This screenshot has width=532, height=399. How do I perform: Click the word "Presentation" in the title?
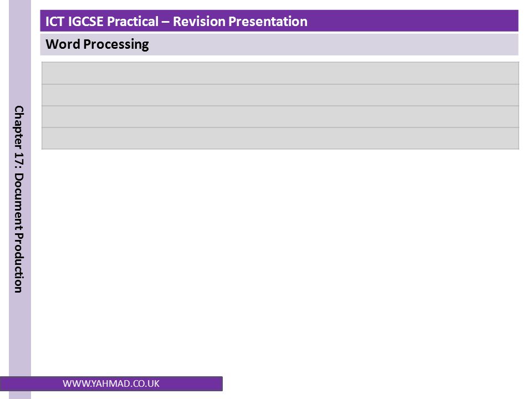click(268, 22)
